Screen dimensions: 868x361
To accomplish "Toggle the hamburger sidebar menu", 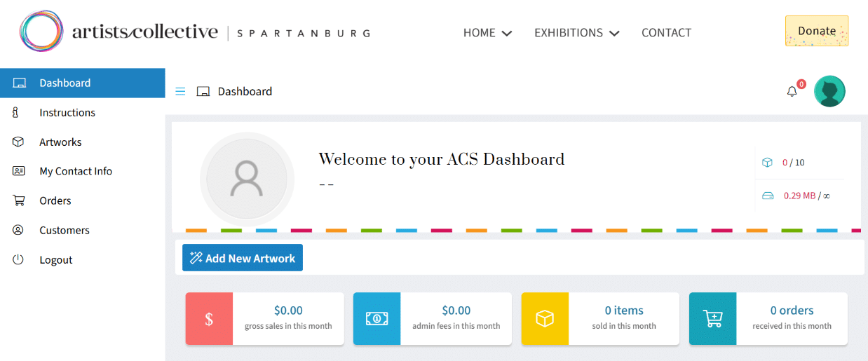I will (180, 91).
